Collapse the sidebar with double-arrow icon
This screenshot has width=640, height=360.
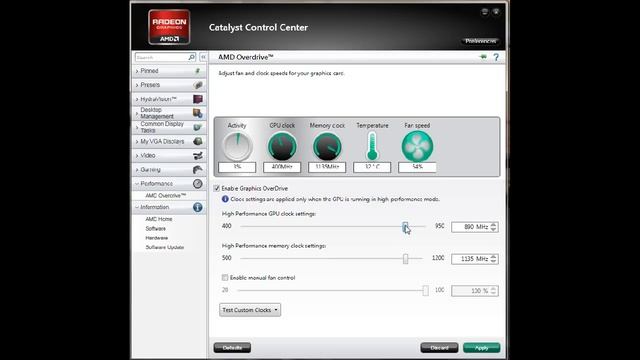(203, 57)
